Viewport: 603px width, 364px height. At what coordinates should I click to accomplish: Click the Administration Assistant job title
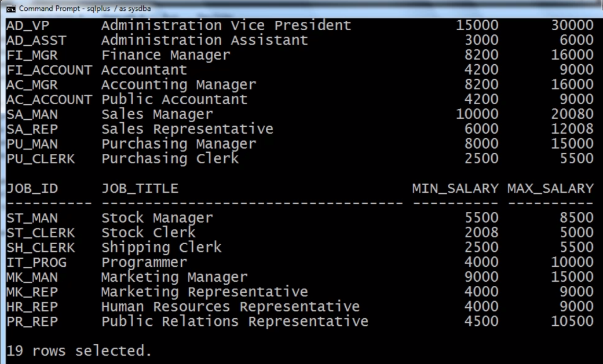coord(204,41)
